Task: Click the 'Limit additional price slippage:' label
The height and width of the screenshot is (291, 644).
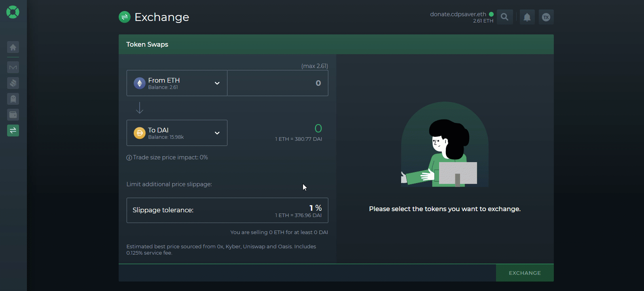Action: [x=169, y=184]
